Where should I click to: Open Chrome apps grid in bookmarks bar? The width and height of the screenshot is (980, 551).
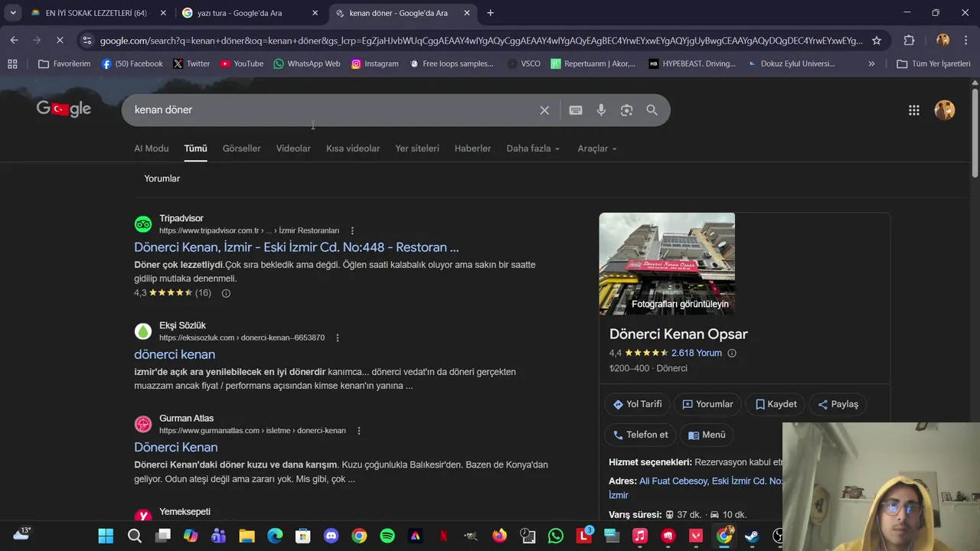click(x=12, y=64)
